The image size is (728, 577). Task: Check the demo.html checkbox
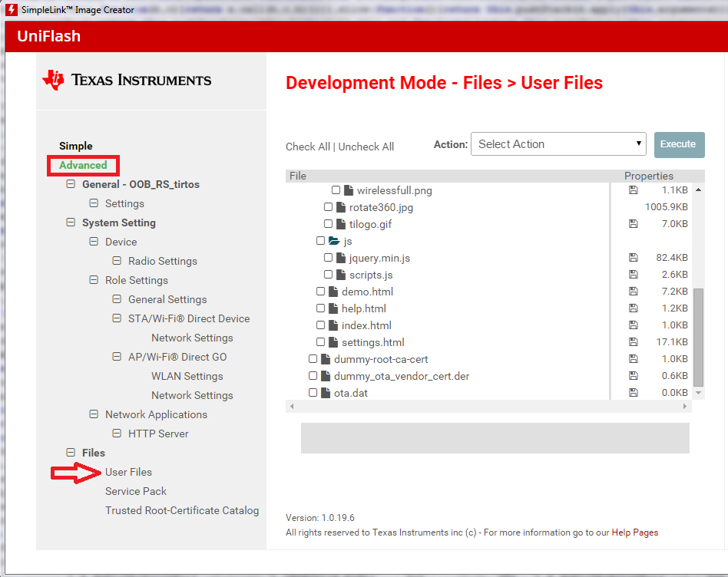point(320,292)
